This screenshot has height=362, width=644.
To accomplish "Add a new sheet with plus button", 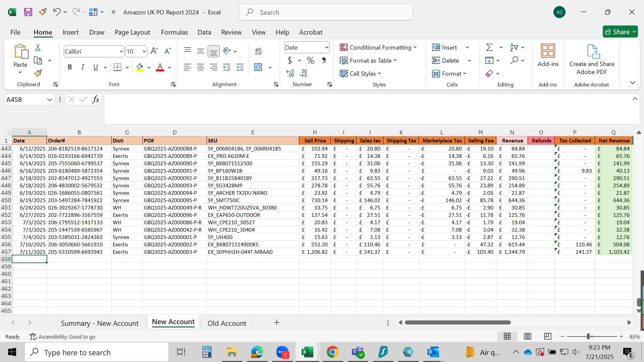I will (277, 322).
